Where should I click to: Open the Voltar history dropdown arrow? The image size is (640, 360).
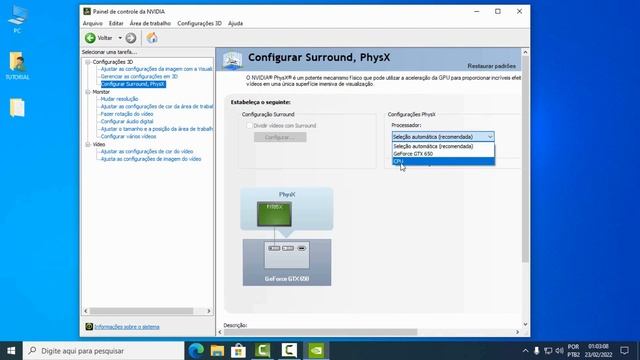(x=120, y=38)
